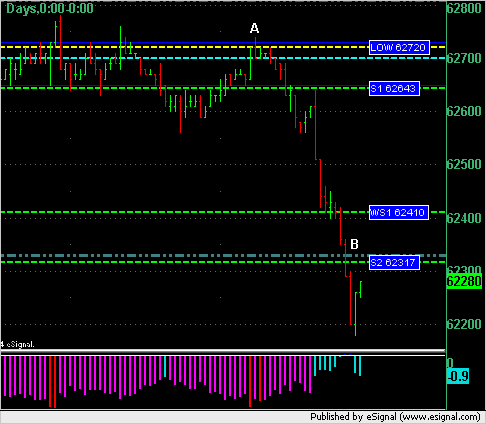The width and height of the screenshot is (486, 424).
Task: Click the LOW 62720 level label
Action: (x=399, y=48)
